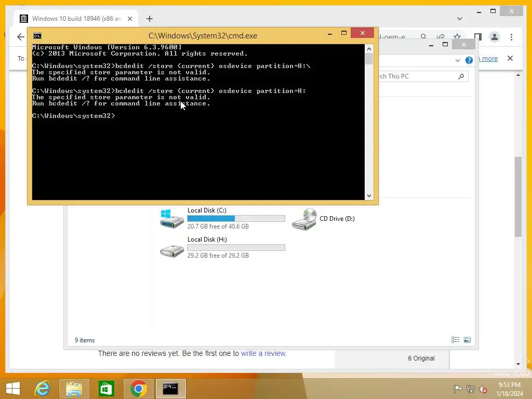Image resolution: width=532 pixels, height=399 pixels.
Task: Click the cmd scrollbar up arrow
Action: 369,49
